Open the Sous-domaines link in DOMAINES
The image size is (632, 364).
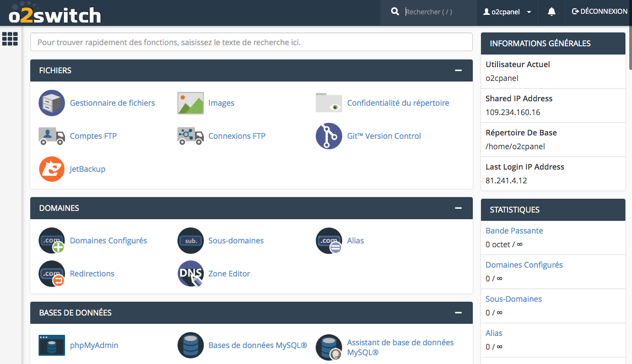(236, 241)
